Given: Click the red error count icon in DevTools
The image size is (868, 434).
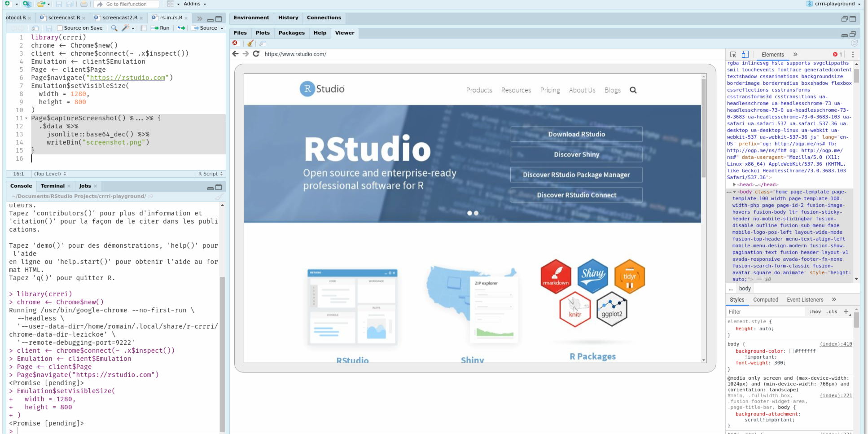Looking at the screenshot, I should coord(835,55).
